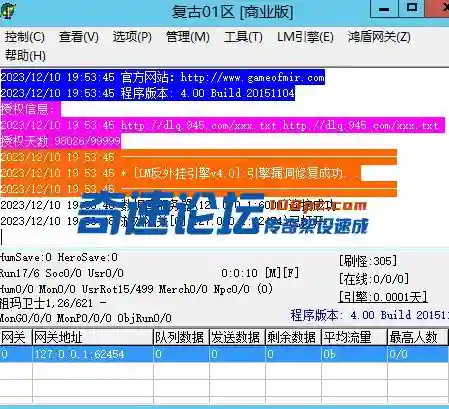This screenshot has width=449, height=409.
Task: Click the dlq.945.com/xxx.txt log line
Action: pyautogui.click(x=222, y=125)
